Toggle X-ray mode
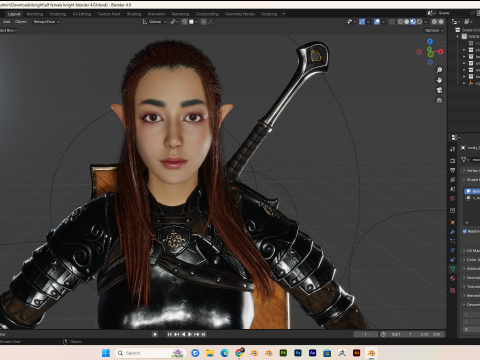 click(392, 22)
